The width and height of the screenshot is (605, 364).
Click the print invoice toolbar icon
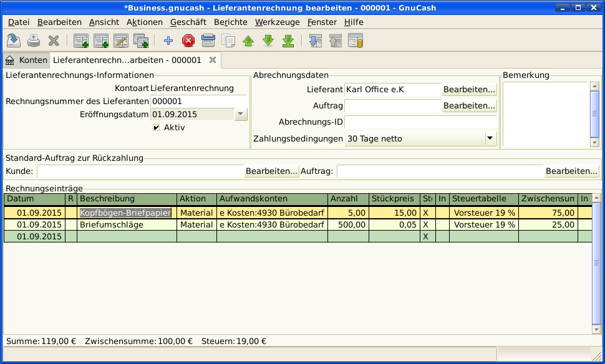tap(34, 41)
